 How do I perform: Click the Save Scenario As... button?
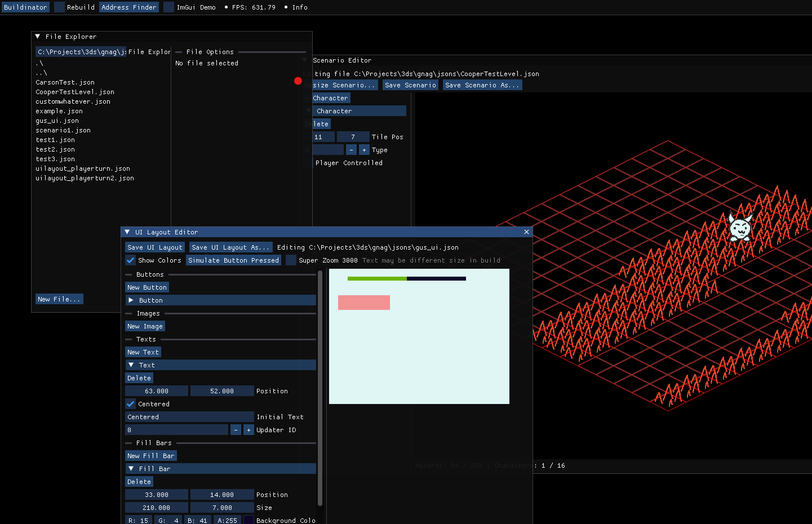click(x=482, y=85)
